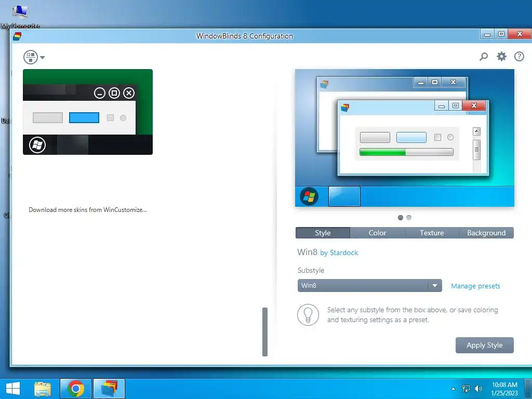Switch to the Background tab
This screenshot has width=532, height=399.
(486, 233)
